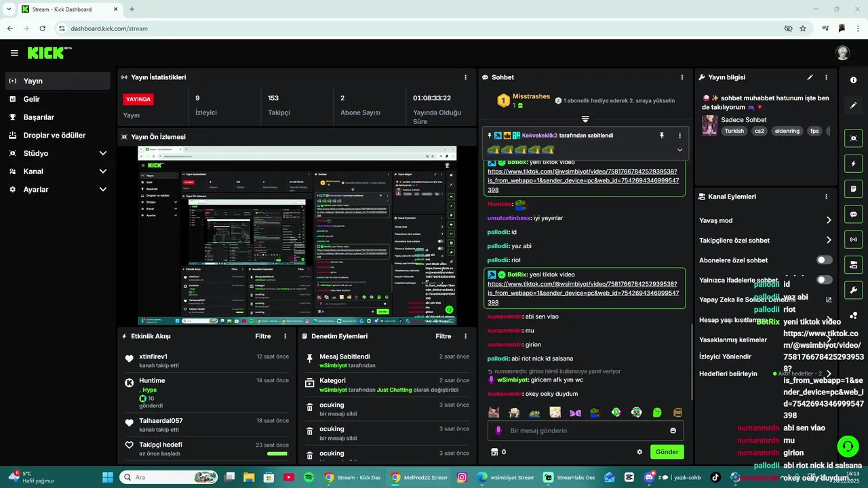Open Hedefleri belirleyin chevron
Viewport: 868px width, 488px height.
(x=828, y=373)
